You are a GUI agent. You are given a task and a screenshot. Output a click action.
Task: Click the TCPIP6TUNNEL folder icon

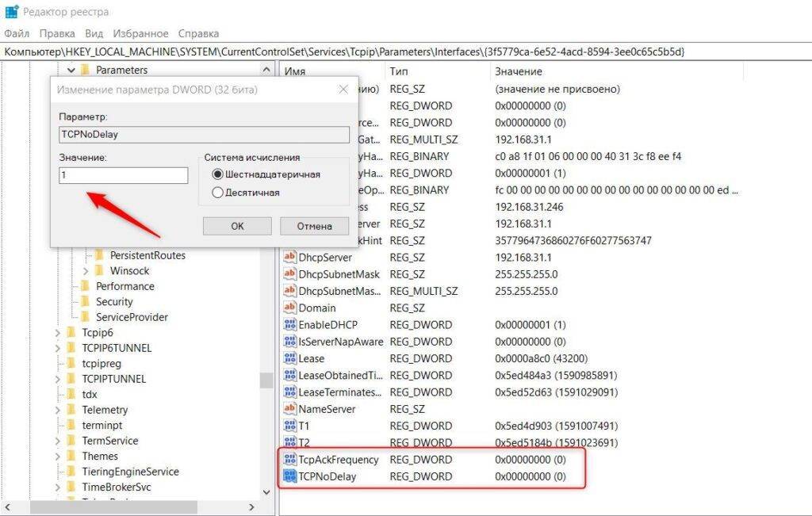pyautogui.click(x=71, y=348)
